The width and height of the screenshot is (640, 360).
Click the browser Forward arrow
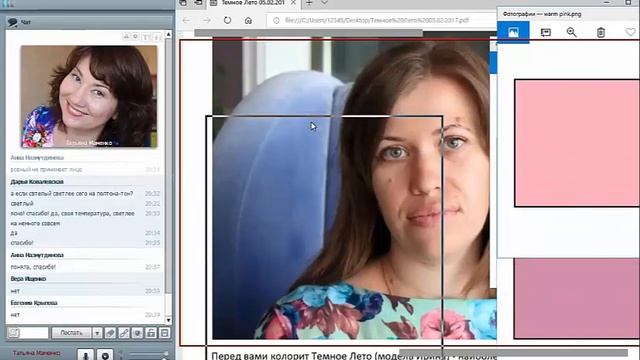207,20
